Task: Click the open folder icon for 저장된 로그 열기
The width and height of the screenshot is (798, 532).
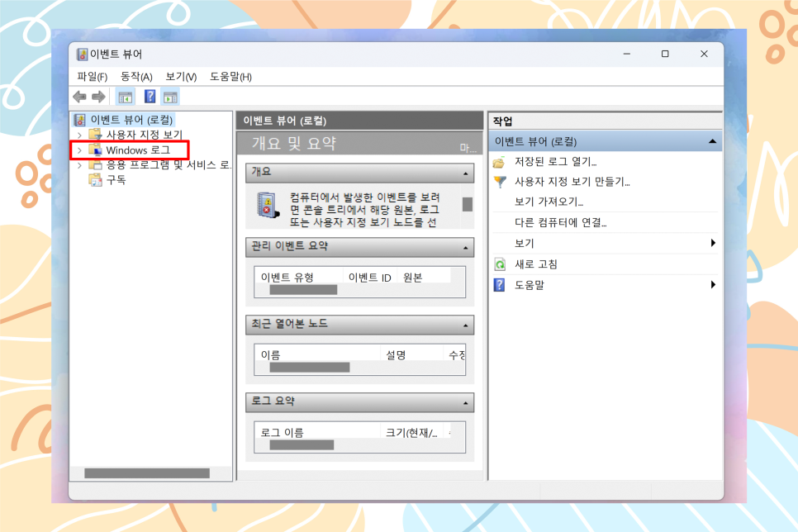Action: [x=499, y=163]
